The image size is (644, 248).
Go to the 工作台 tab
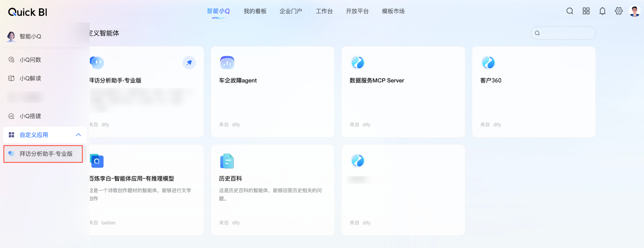pos(324,11)
